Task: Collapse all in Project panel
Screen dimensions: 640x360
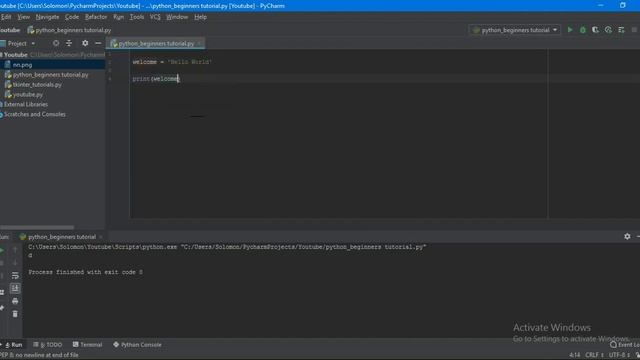Action: tap(69, 43)
